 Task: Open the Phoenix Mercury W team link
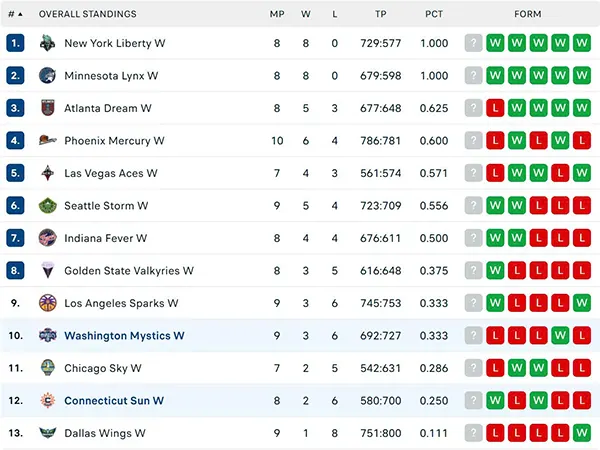tap(114, 141)
